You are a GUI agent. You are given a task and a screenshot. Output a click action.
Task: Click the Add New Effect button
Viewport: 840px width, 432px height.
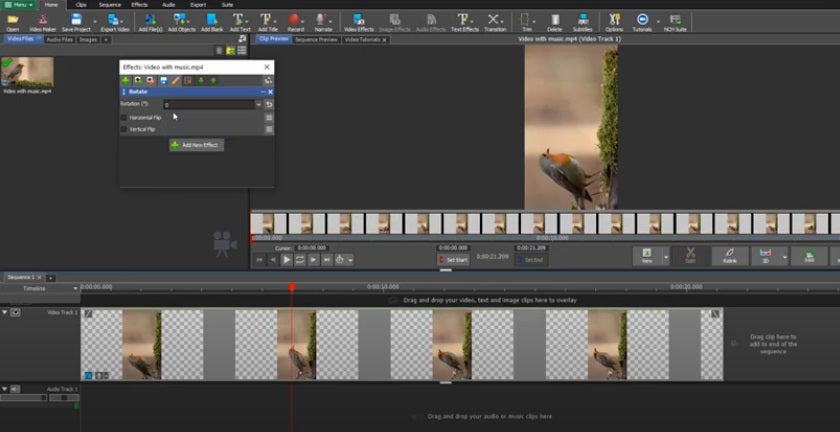pyautogui.click(x=196, y=145)
